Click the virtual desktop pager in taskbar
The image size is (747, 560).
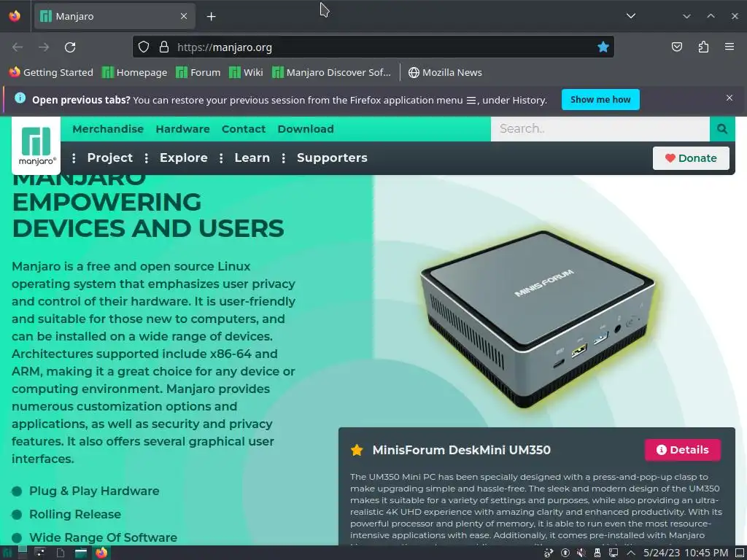click(23, 553)
